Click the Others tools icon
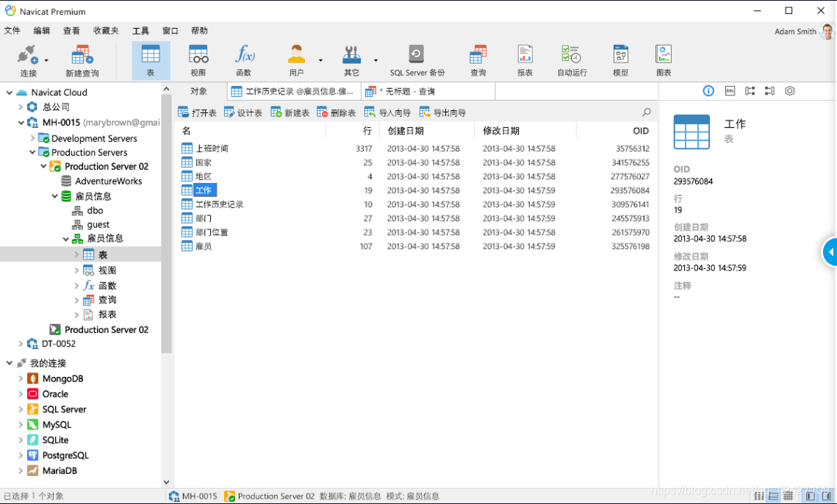 tap(351, 60)
